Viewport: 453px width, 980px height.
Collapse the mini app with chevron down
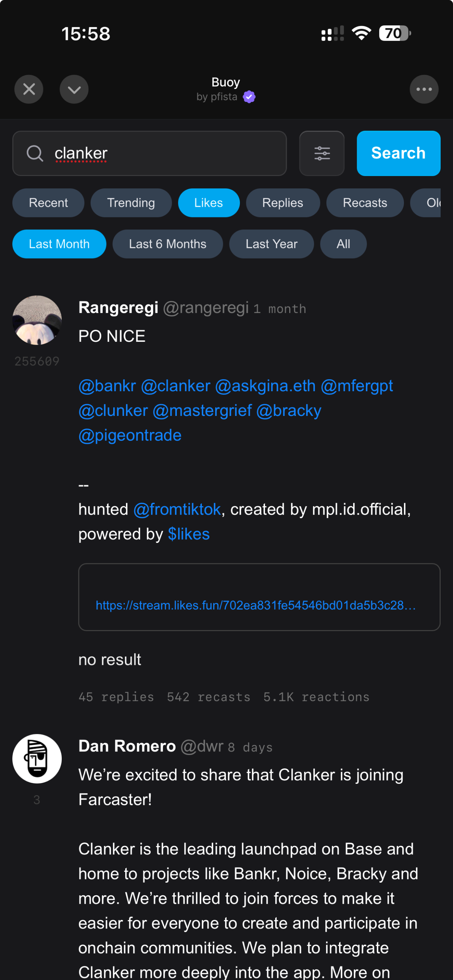pos(74,89)
